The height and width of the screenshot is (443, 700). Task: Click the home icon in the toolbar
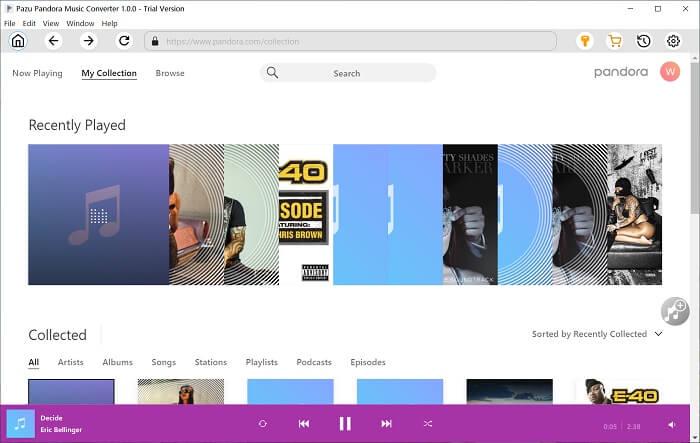pyautogui.click(x=18, y=41)
